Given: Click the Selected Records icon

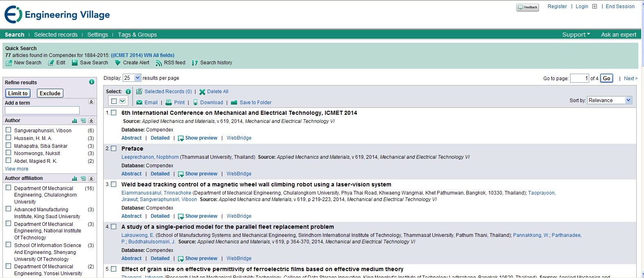Looking at the screenshot, I should pos(139,92).
